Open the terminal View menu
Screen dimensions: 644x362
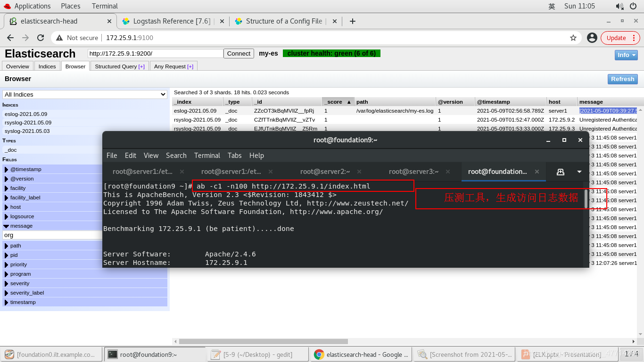pos(151,156)
